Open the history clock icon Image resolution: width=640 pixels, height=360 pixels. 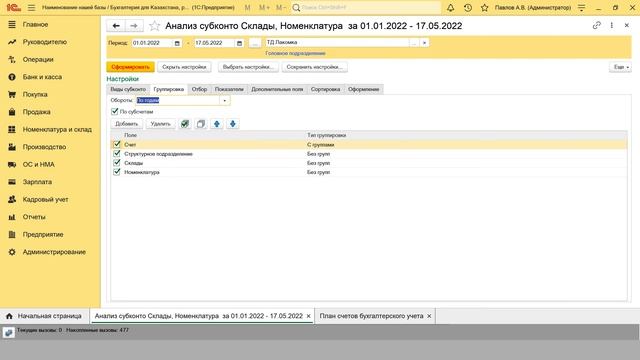[468, 8]
